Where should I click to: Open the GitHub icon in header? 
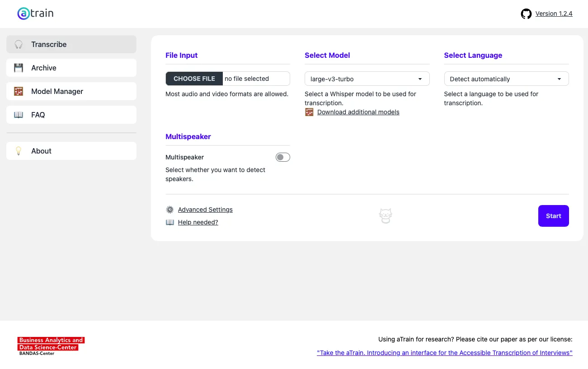coord(526,14)
